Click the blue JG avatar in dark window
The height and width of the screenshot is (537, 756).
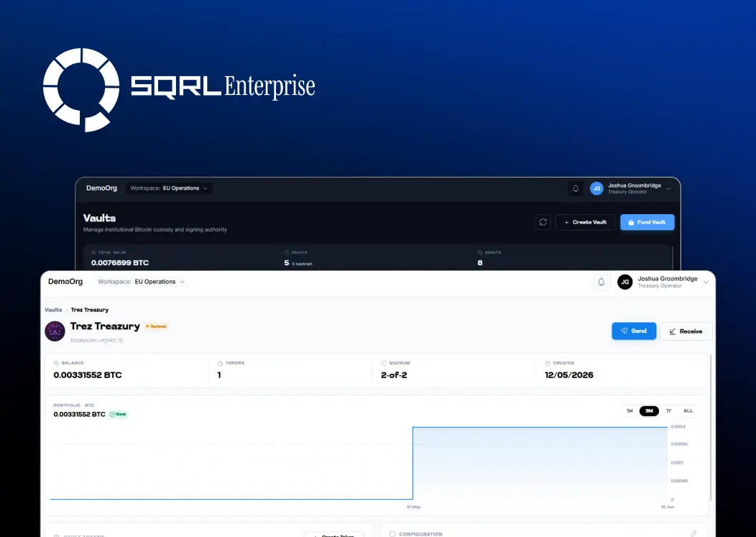pos(596,188)
